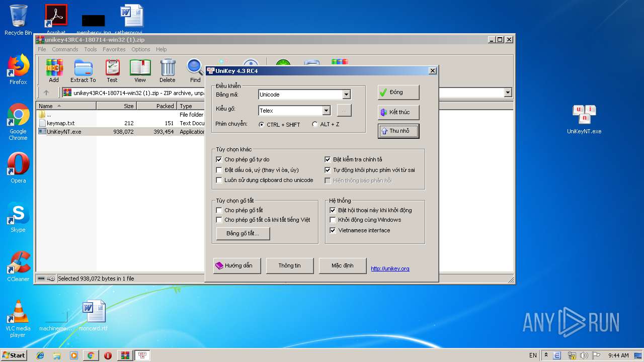
Task: Click the '...' button beside Telex
Action: (x=344, y=111)
